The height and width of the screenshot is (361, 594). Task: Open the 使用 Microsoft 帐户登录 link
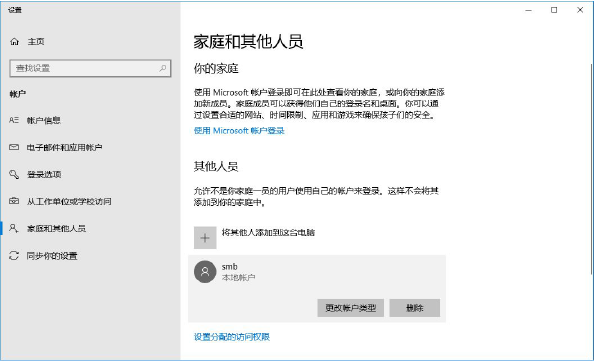point(239,131)
